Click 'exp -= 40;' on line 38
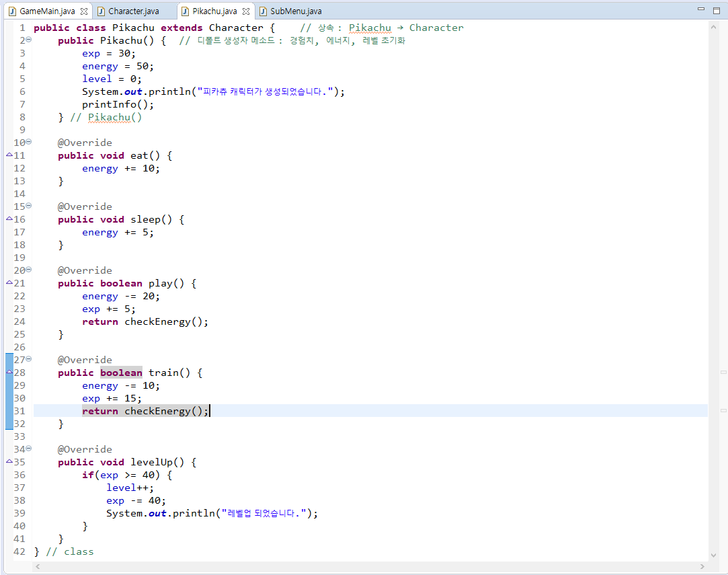Viewport: 728px width, 575px height. tap(136, 500)
